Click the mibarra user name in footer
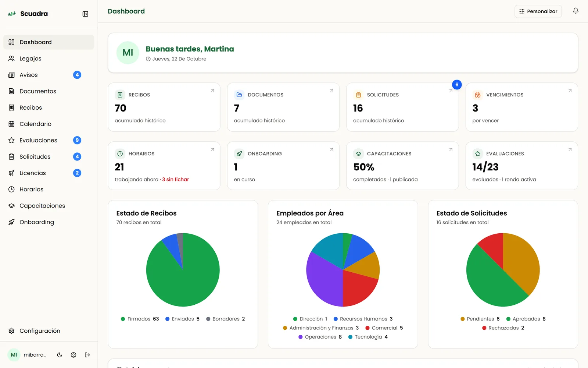The height and width of the screenshot is (368, 588). (35, 355)
